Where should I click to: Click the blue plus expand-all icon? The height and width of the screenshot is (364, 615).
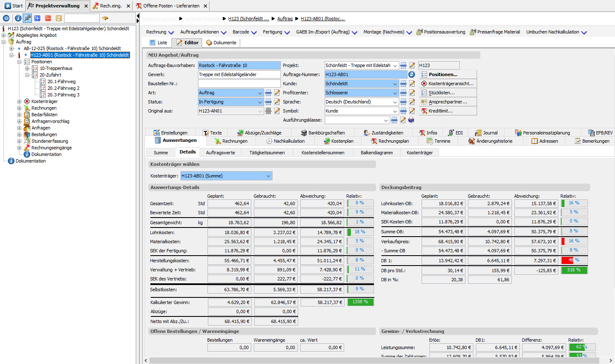37,18
